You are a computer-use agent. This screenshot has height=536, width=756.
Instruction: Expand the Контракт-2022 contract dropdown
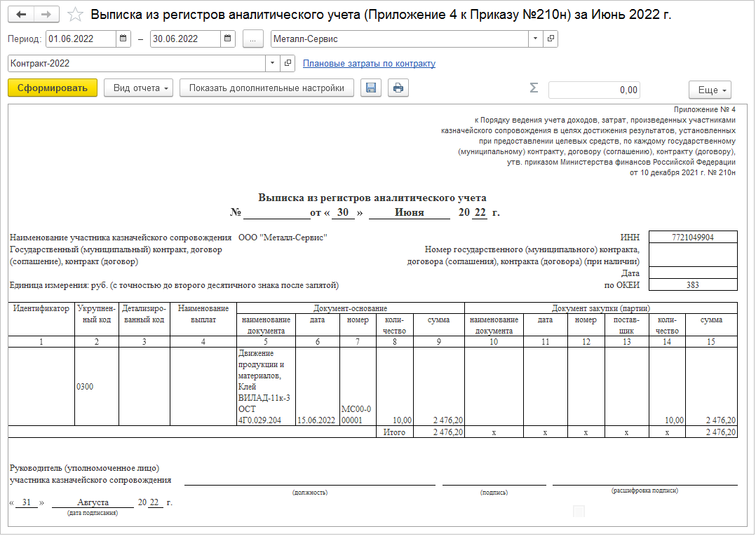273,63
